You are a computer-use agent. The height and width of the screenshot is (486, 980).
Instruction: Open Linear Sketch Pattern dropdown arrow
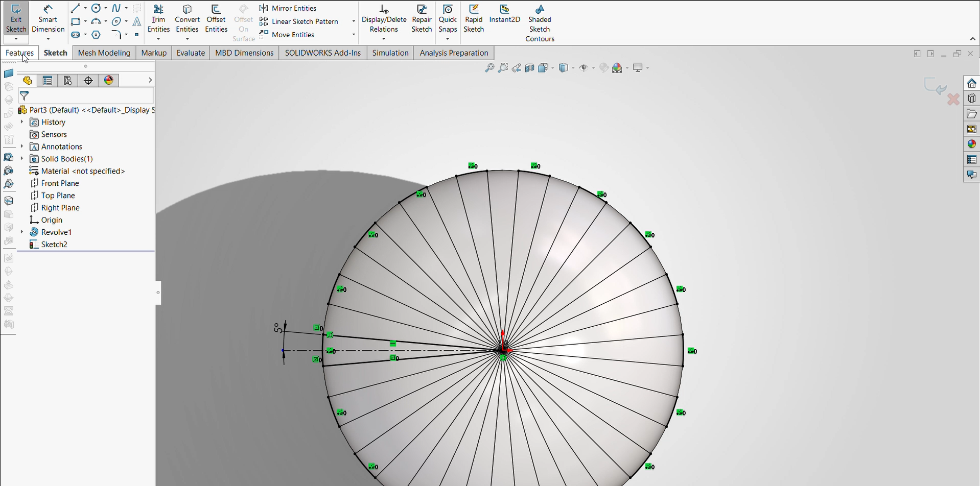tap(354, 21)
